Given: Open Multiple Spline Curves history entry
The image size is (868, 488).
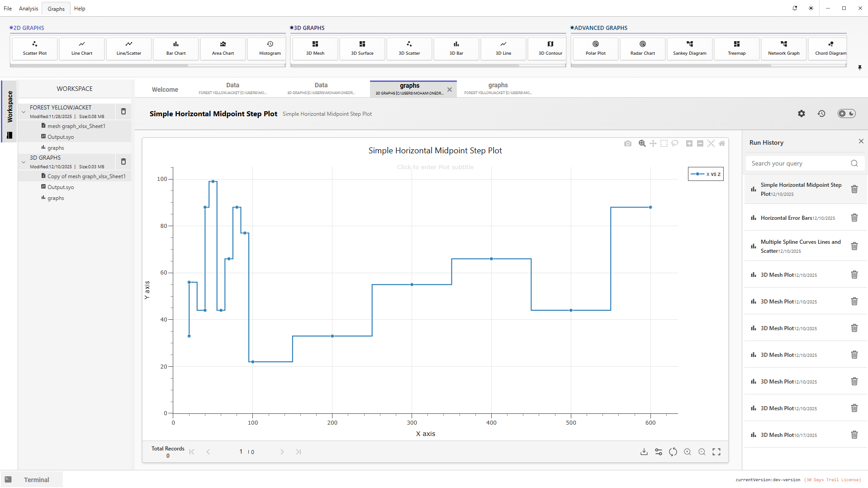Looking at the screenshot, I should (x=800, y=246).
